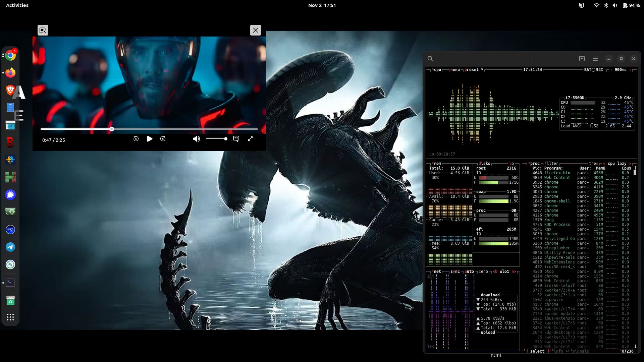Viewport: 644px width, 362px height.
Task: Cycle the btop preset option
Action: tap(472, 70)
